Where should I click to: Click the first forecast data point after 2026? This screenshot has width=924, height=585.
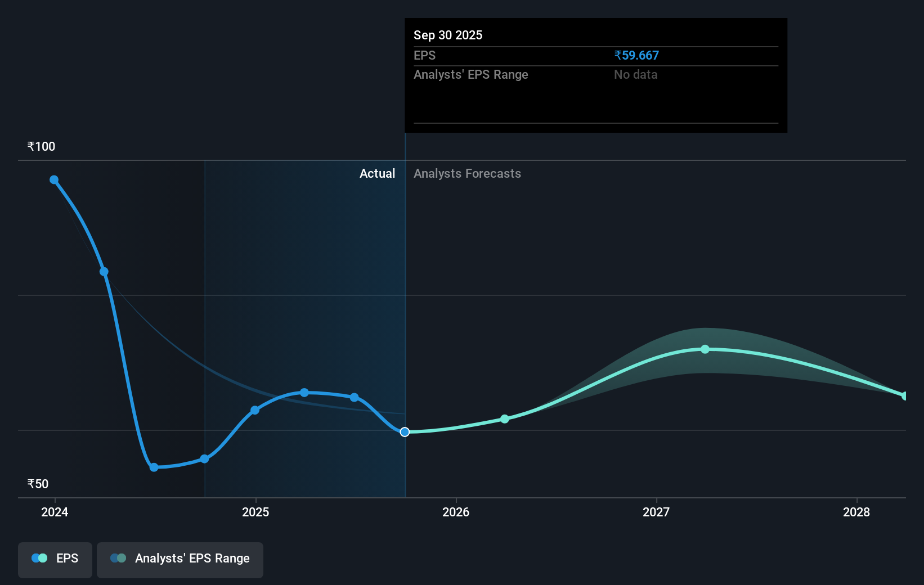click(x=505, y=418)
